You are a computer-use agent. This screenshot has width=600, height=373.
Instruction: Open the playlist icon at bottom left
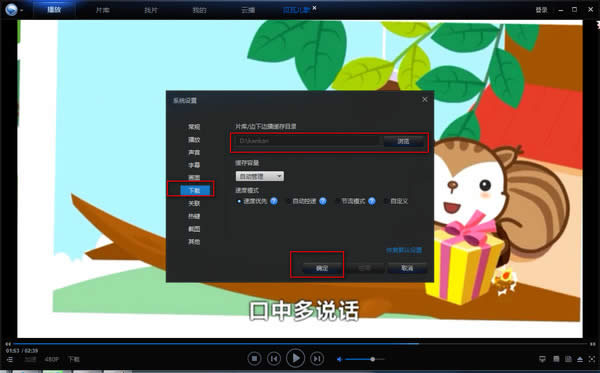coord(10,359)
